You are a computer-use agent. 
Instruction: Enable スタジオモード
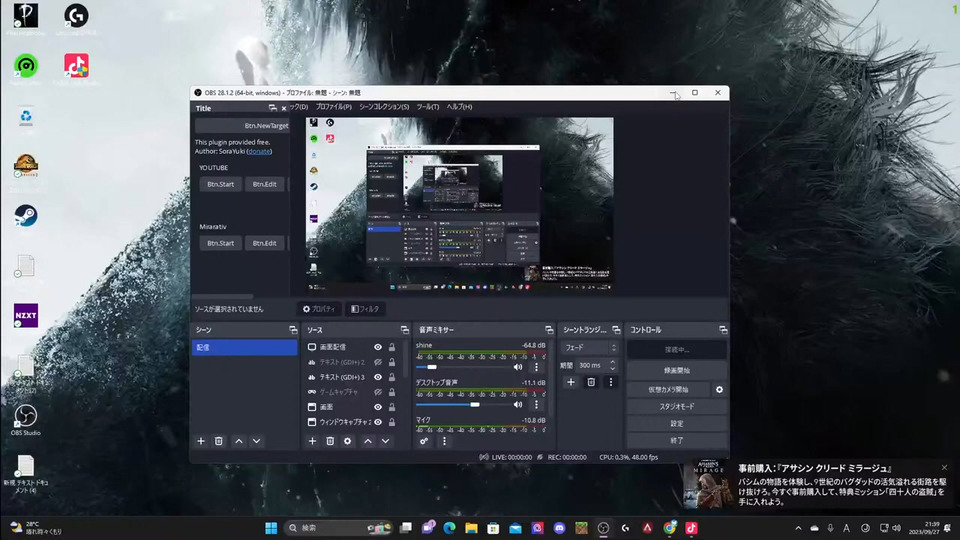tap(677, 407)
